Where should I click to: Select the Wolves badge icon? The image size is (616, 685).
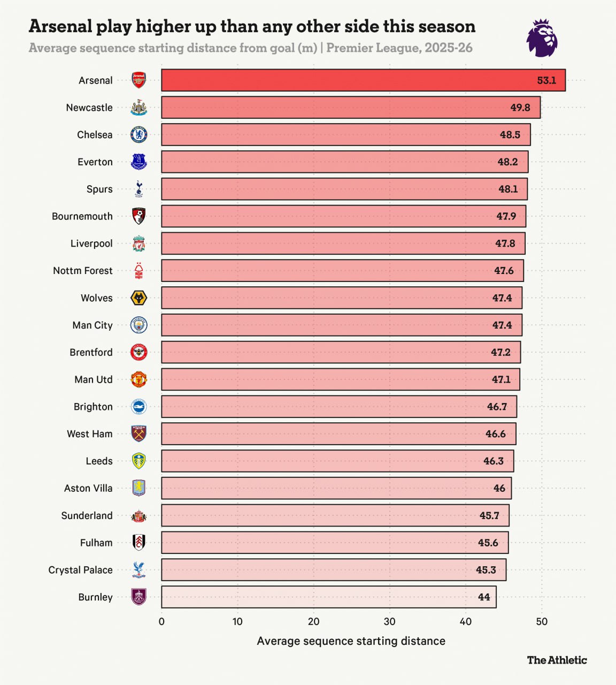(x=138, y=298)
